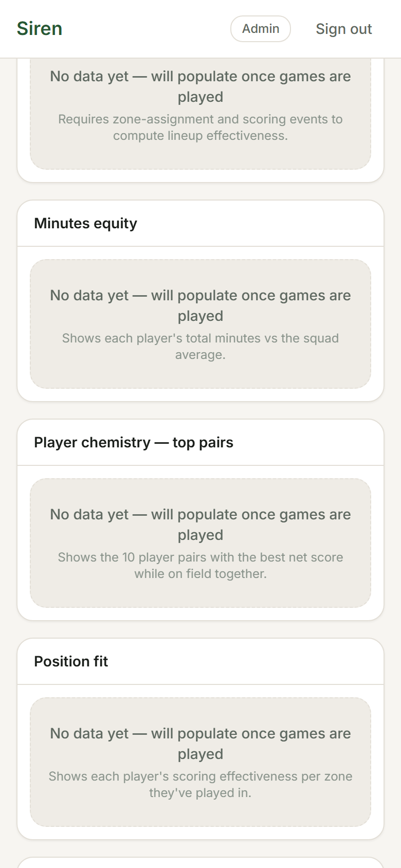Select the Minutes equity heading
This screenshot has width=401, height=868.
85,224
